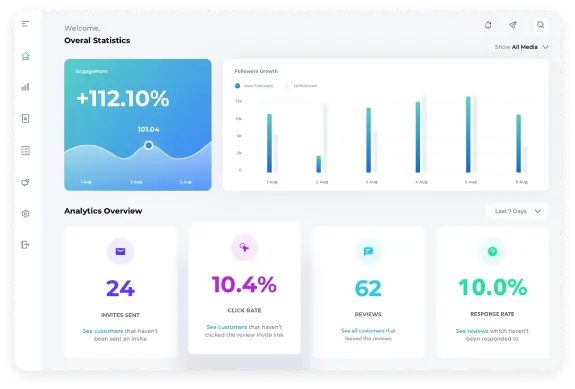Open See all customers link under Reviews
This screenshot has width=575, height=389.
(x=362, y=331)
